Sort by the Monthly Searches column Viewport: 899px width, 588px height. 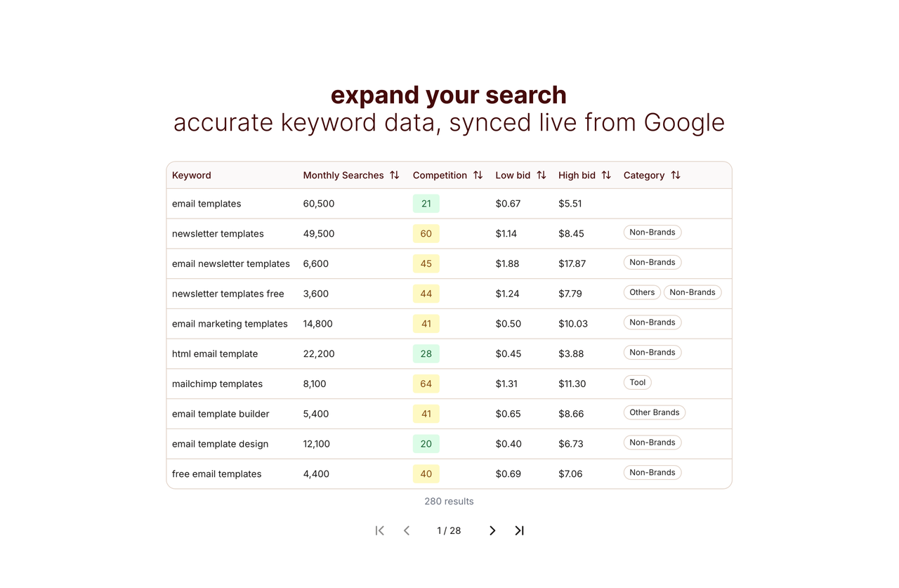[394, 175]
